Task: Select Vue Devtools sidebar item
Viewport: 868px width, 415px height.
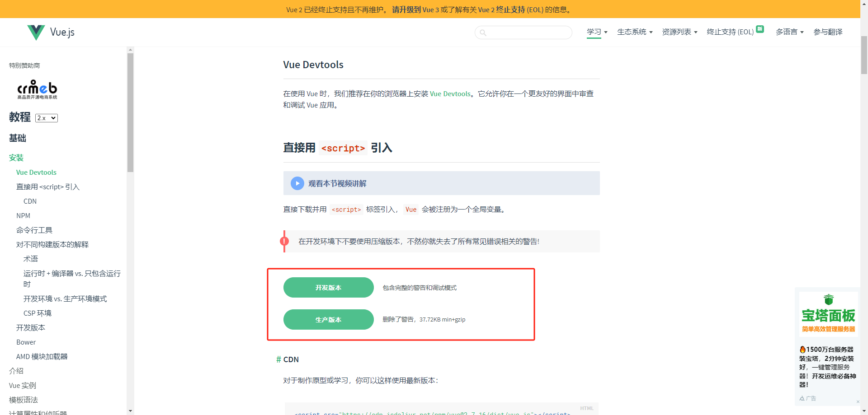Action: click(36, 173)
